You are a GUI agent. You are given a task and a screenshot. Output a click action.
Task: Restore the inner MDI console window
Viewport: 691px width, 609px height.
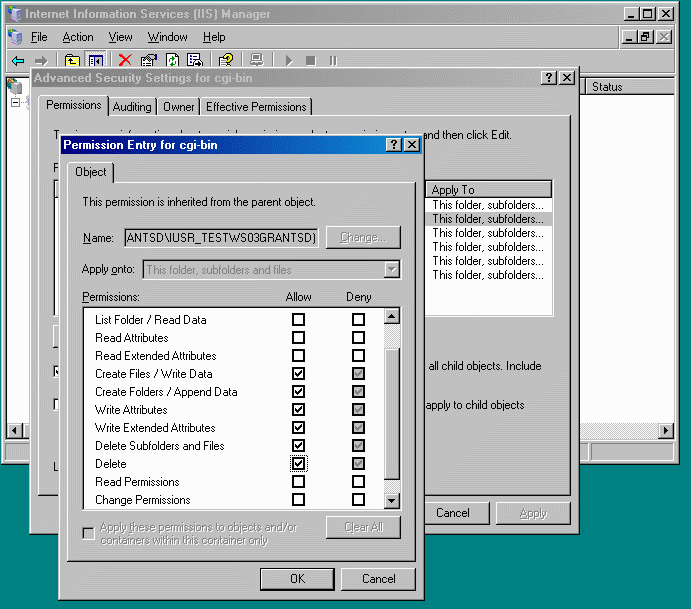click(646, 37)
